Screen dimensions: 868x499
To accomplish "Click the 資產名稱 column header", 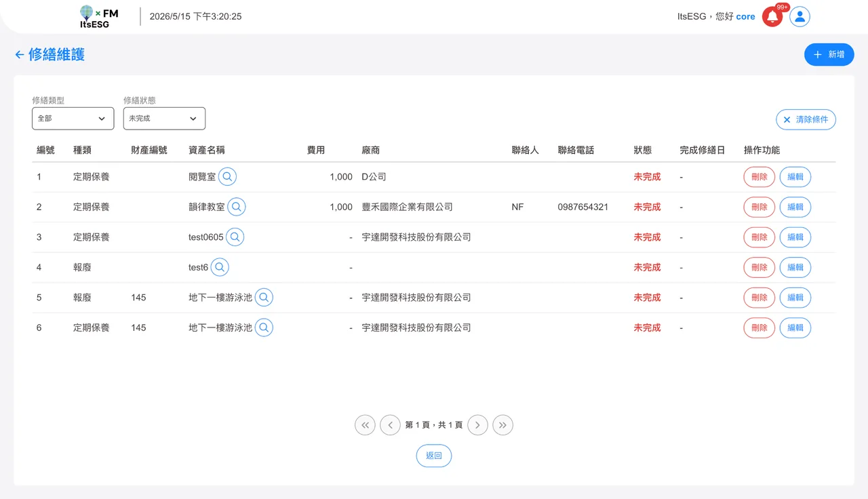I will 207,150.
